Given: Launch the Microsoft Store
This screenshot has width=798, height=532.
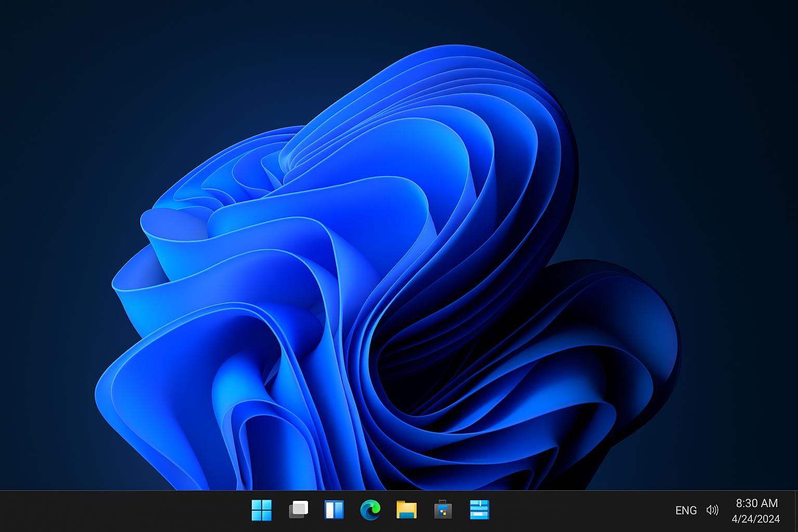Looking at the screenshot, I should coord(443,510).
